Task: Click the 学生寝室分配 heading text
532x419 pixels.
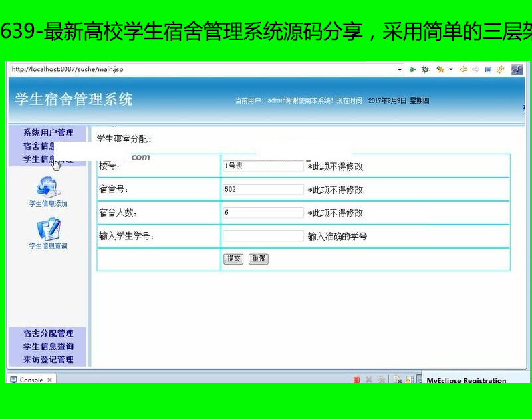Action: (124, 139)
